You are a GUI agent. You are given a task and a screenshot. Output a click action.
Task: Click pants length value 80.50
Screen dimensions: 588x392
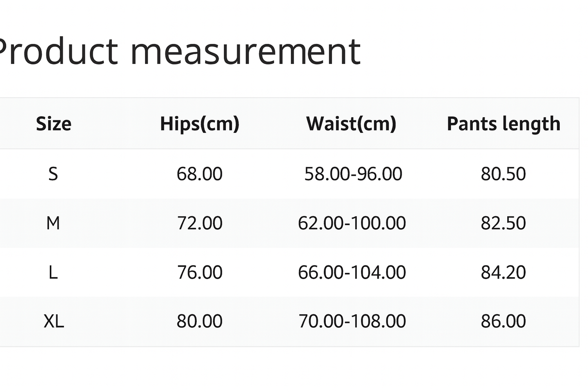[x=503, y=174]
